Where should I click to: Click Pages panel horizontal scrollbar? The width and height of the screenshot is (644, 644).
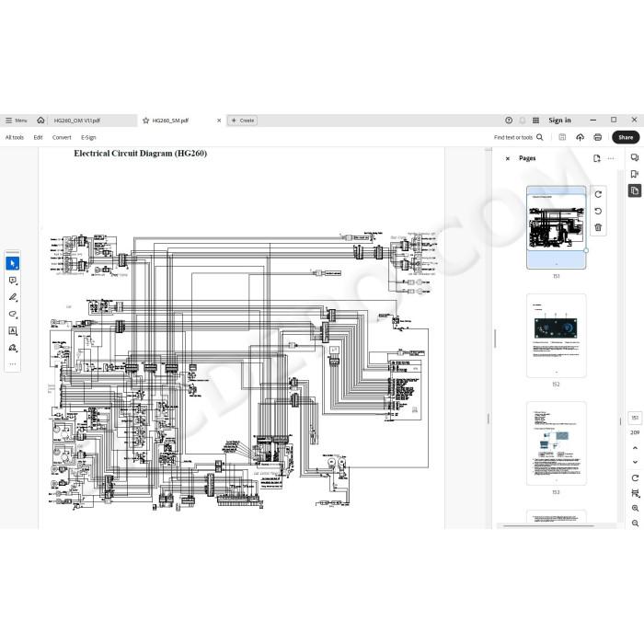click(548, 525)
